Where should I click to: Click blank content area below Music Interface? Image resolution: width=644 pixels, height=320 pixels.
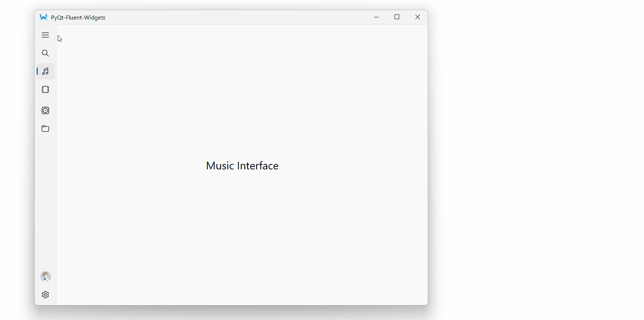[x=242, y=235]
